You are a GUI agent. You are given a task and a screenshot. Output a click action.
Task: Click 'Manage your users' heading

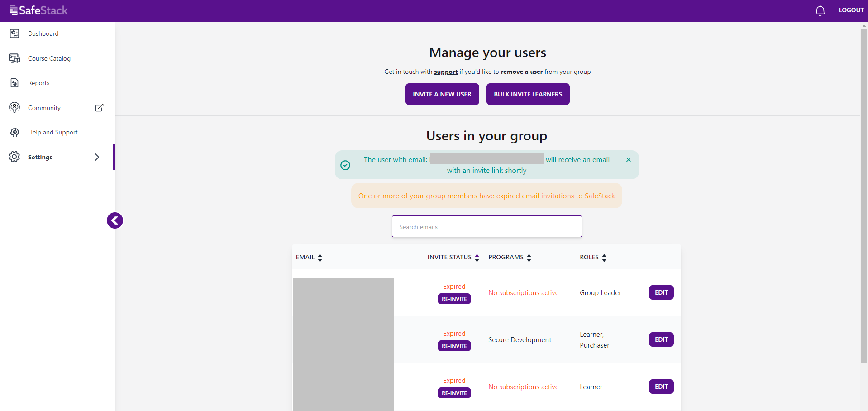pyautogui.click(x=487, y=53)
